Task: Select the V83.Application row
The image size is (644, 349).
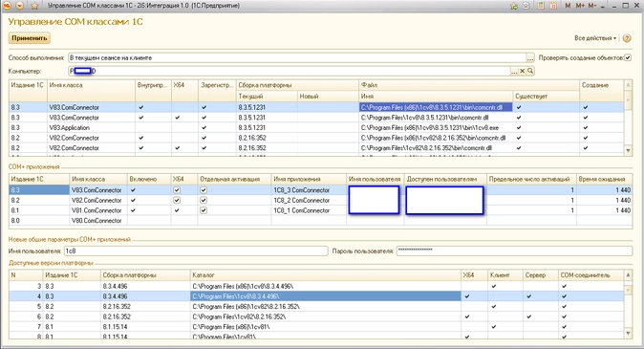Action: 316,128
